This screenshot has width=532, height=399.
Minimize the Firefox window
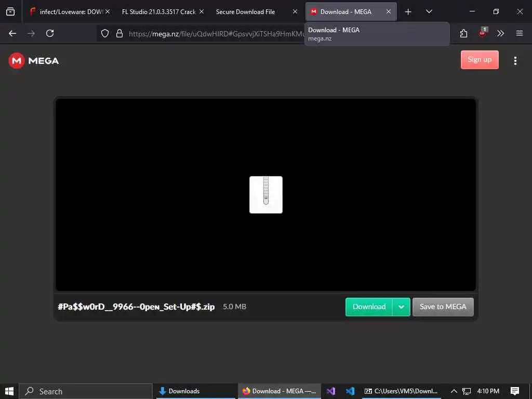point(472,11)
